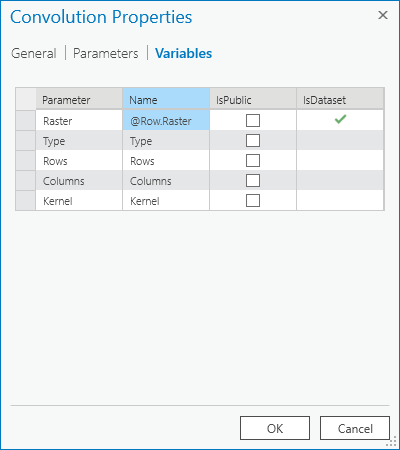Click the green IsDataset checkmark icon
This screenshot has width=400, height=450.
click(340, 119)
